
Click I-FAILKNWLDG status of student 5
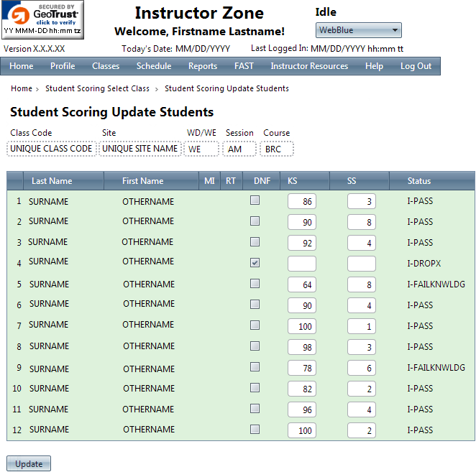pos(436,284)
